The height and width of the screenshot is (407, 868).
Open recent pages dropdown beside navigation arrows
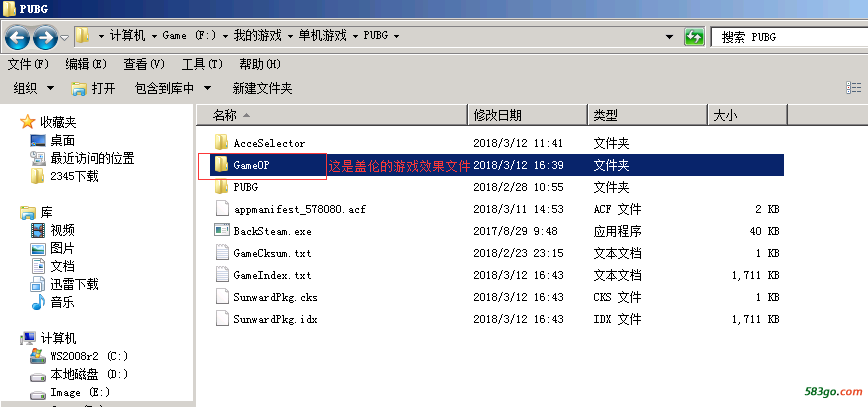tap(64, 38)
